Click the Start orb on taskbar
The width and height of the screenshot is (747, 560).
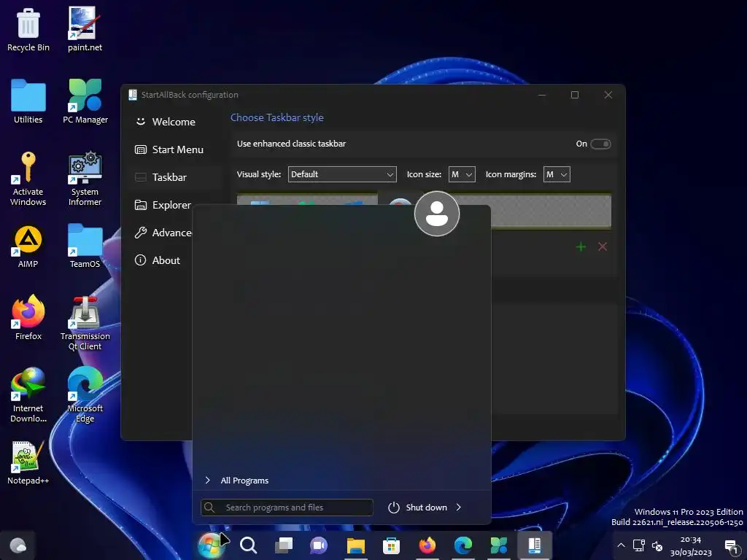point(210,545)
